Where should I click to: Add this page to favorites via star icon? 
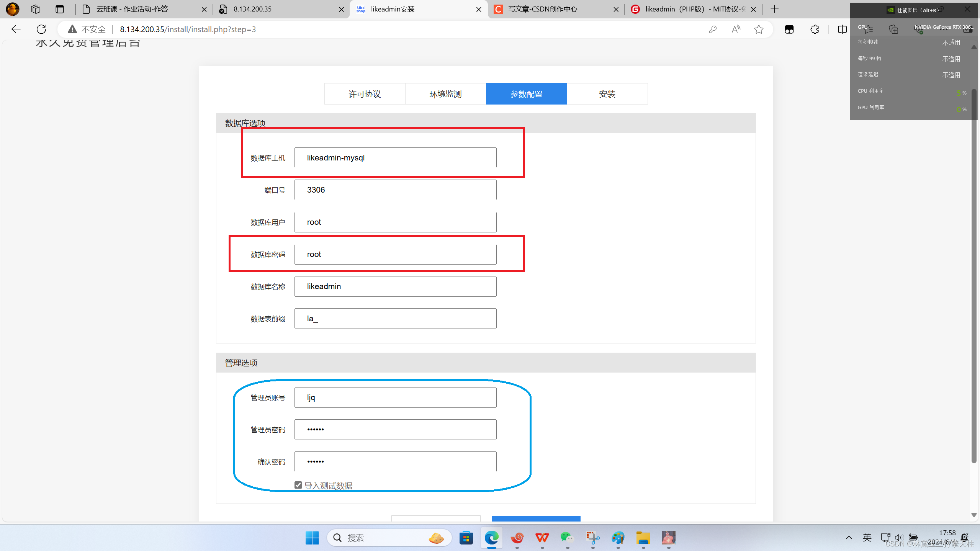click(x=759, y=29)
